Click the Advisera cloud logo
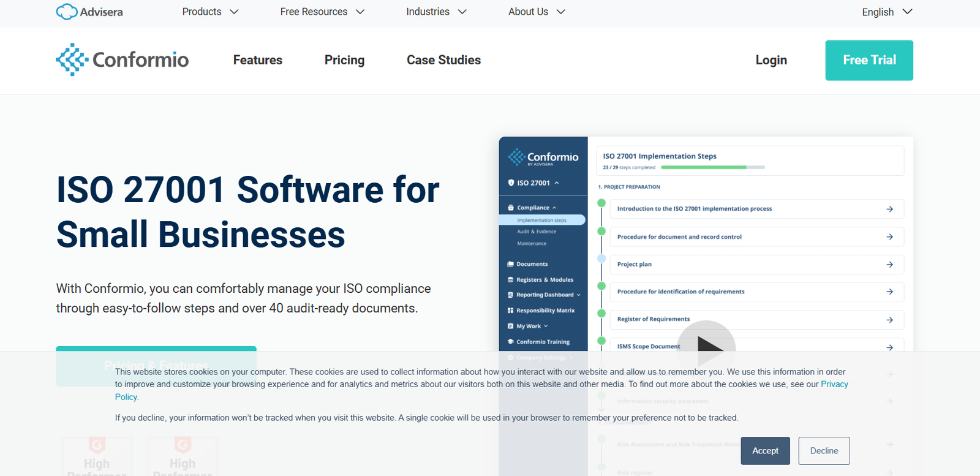The width and height of the screenshot is (980, 476). pyautogui.click(x=67, y=12)
